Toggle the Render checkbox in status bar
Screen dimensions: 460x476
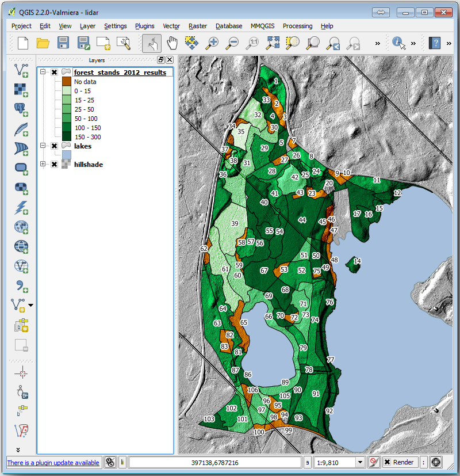(388, 462)
